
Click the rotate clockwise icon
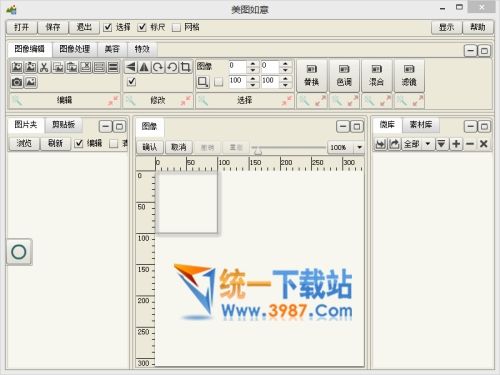[158, 67]
